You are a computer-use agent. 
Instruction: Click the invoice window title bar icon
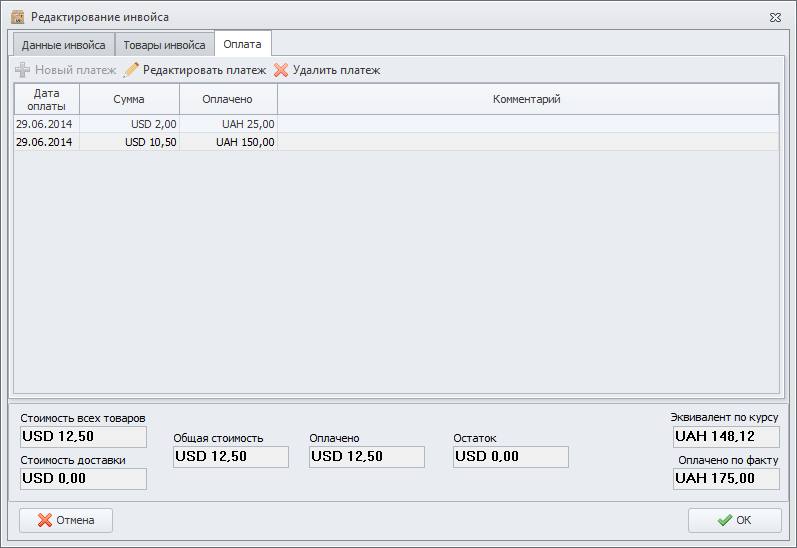17,17
